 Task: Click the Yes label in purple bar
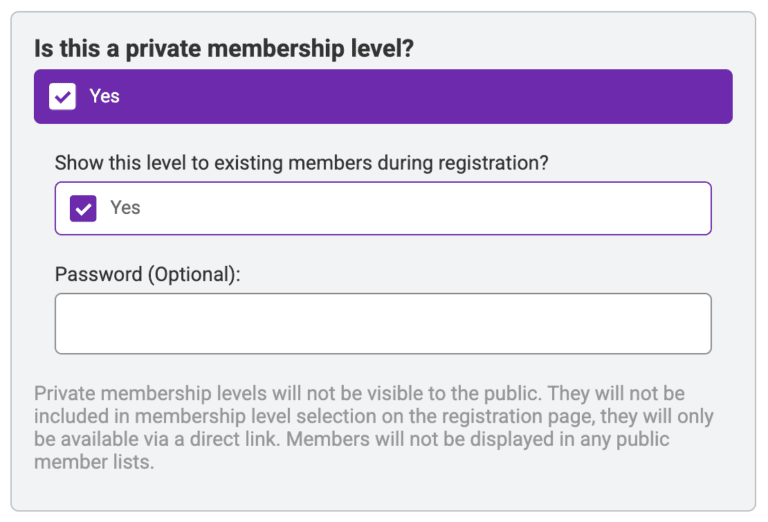pos(104,96)
